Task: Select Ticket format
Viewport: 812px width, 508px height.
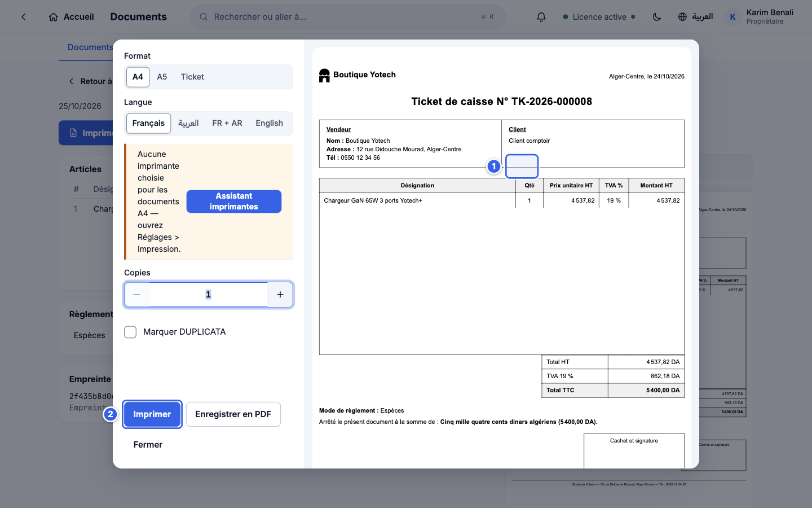Action: pyautogui.click(x=192, y=77)
